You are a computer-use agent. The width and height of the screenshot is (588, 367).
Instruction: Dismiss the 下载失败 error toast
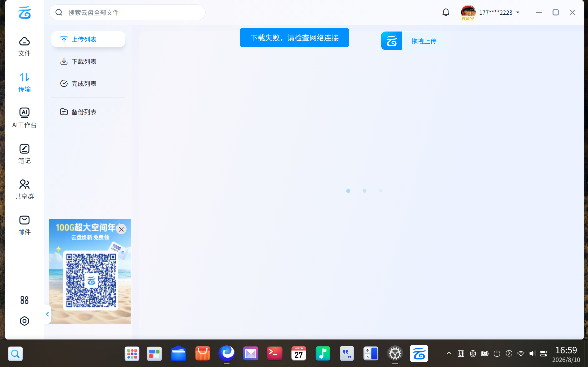coord(294,38)
